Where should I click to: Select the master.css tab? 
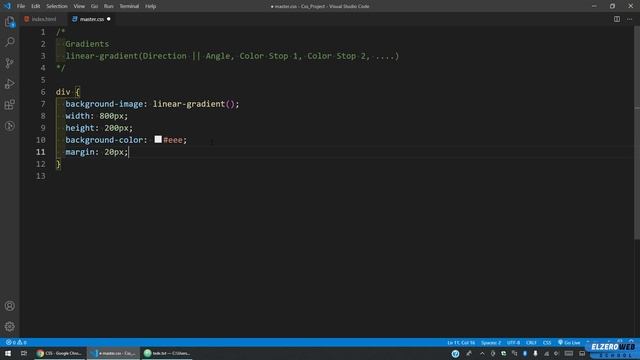pos(91,19)
